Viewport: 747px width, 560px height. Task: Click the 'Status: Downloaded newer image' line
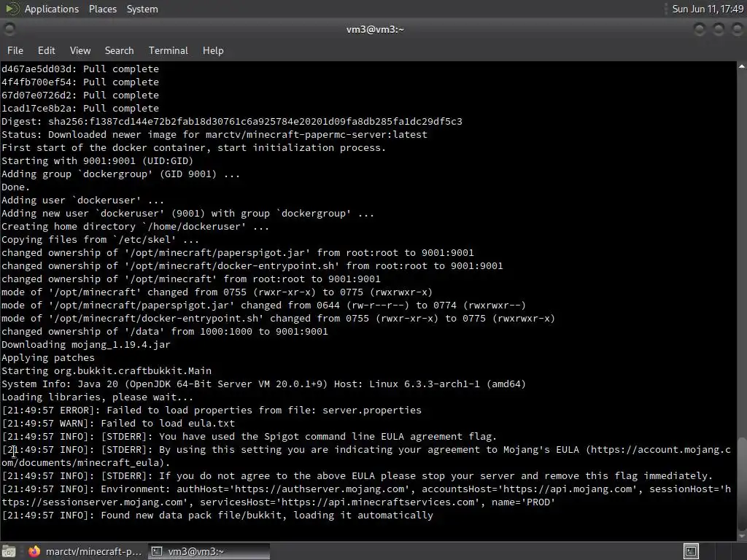pos(214,134)
